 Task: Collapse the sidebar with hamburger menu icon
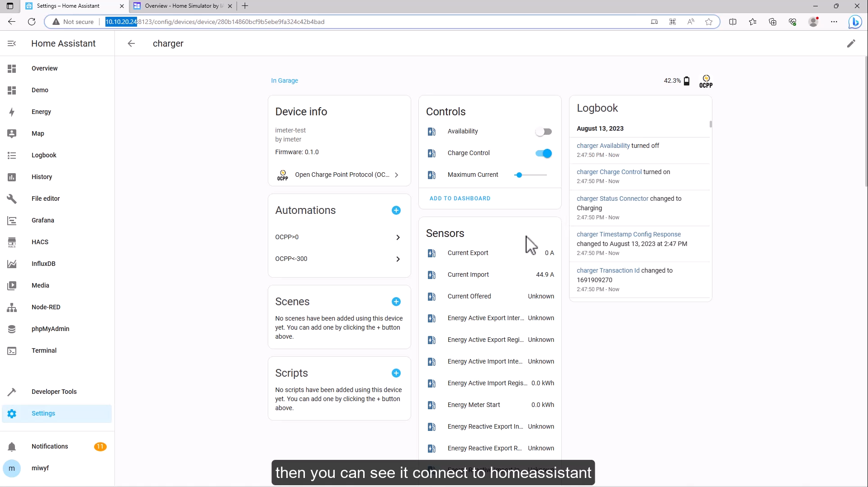[12, 43]
